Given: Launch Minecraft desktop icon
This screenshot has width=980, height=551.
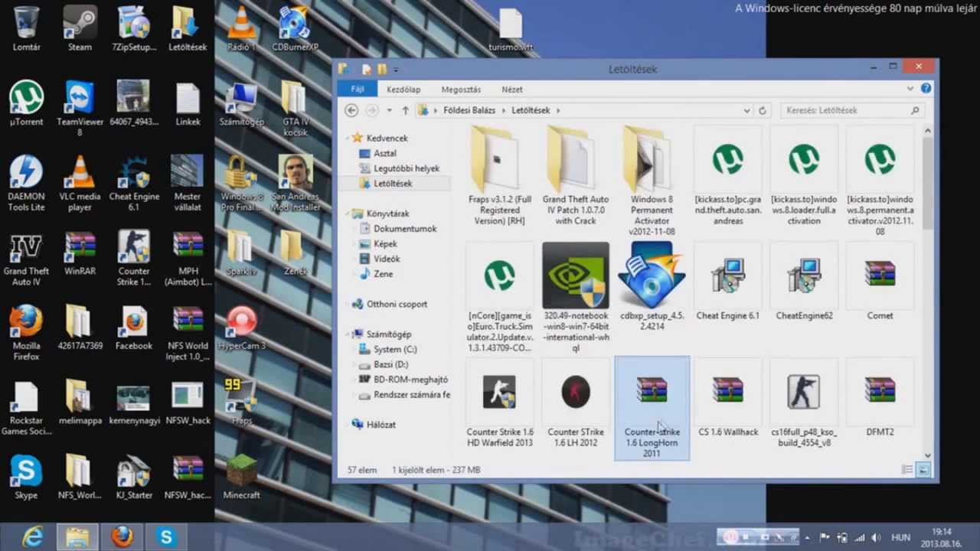Looking at the screenshot, I should pyautogui.click(x=241, y=478).
